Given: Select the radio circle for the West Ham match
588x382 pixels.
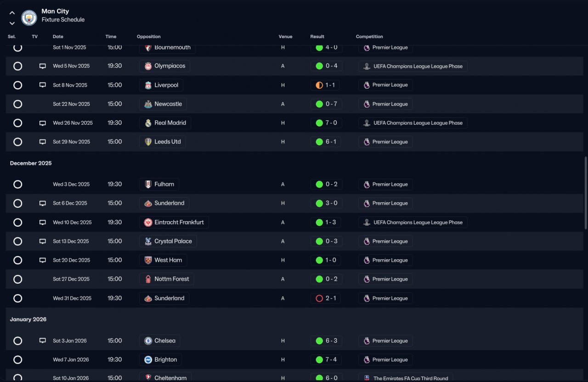Looking at the screenshot, I should coord(17,260).
